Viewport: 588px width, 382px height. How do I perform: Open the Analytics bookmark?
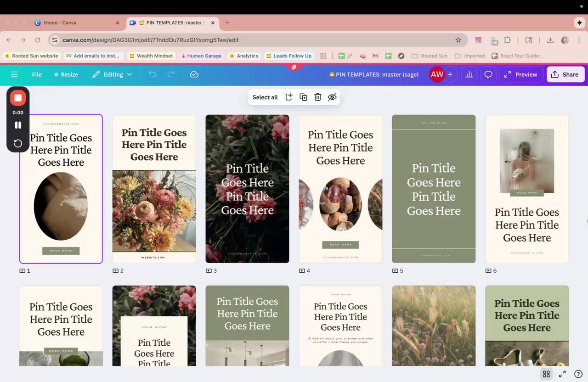click(x=244, y=56)
